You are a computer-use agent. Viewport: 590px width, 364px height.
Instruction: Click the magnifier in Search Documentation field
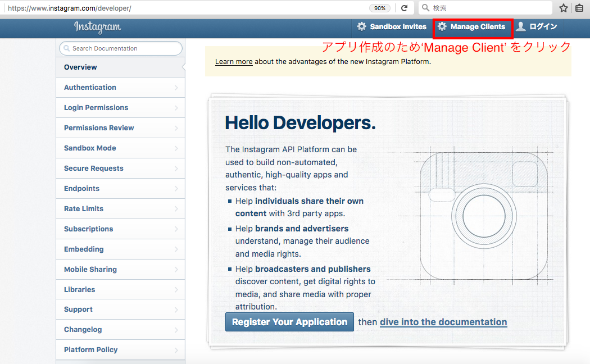(67, 48)
